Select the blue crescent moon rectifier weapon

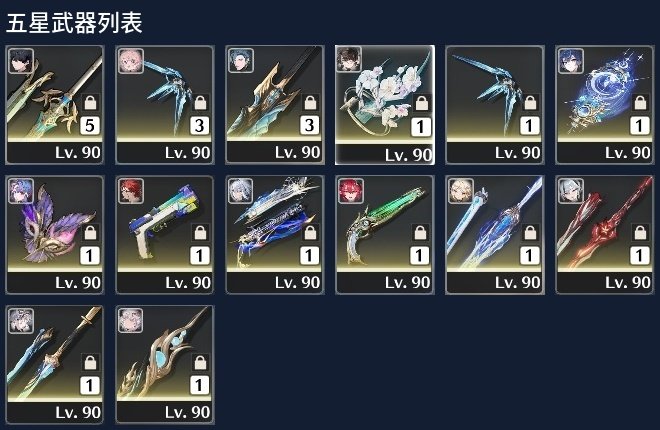tap(605, 105)
